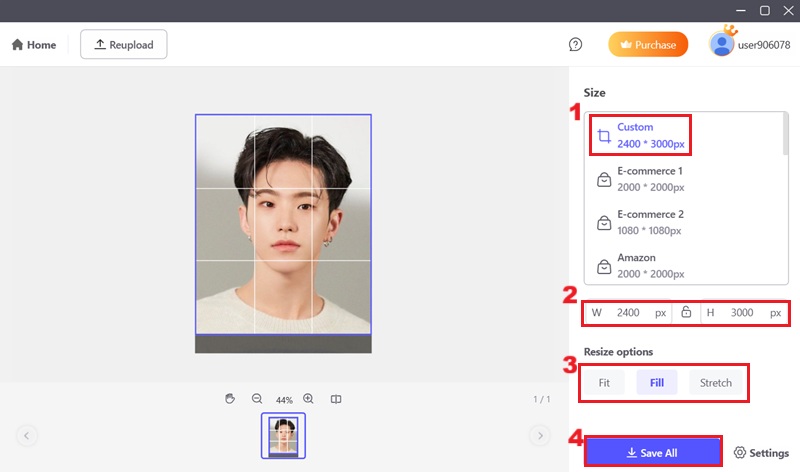The width and height of the screenshot is (800, 472).
Task: Click the upload arrow icon in Reupload
Action: (x=100, y=44)
